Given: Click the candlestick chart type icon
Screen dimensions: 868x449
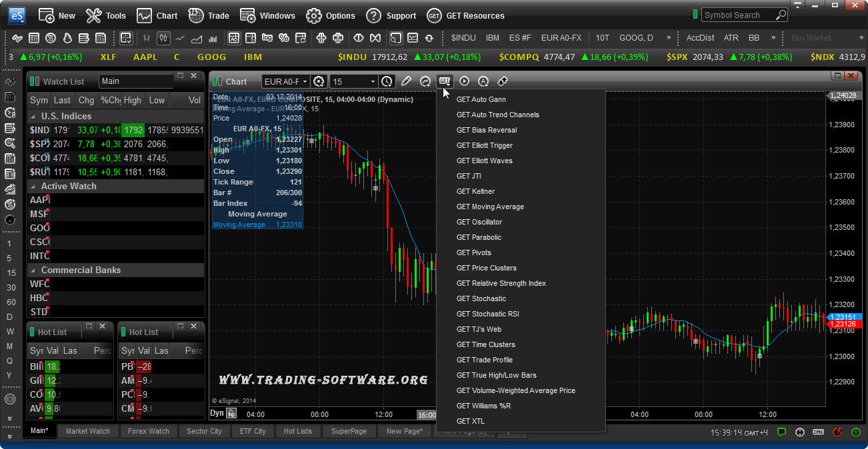Looking at the screenshot, I should point(163,38).
